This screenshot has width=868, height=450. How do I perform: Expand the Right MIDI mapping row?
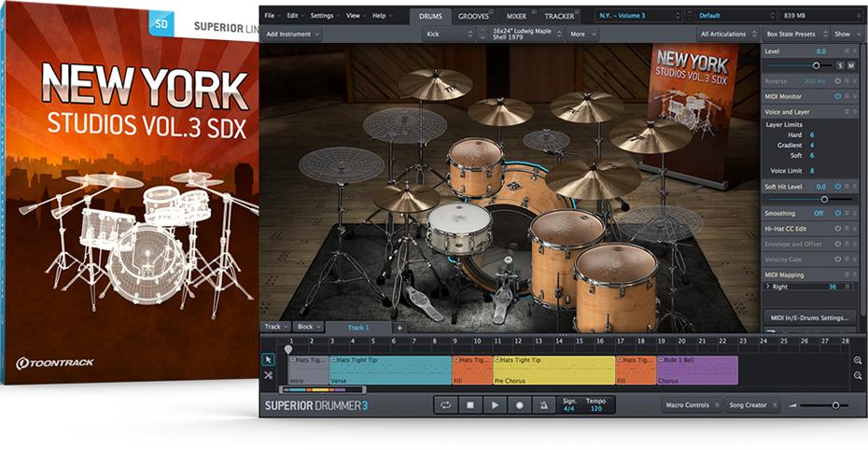(x=766, y=287)
